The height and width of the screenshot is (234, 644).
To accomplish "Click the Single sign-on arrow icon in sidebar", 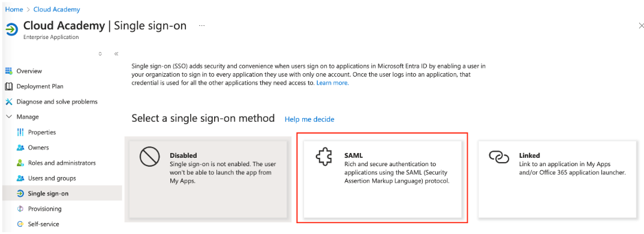I will click(x=20, y=194).
